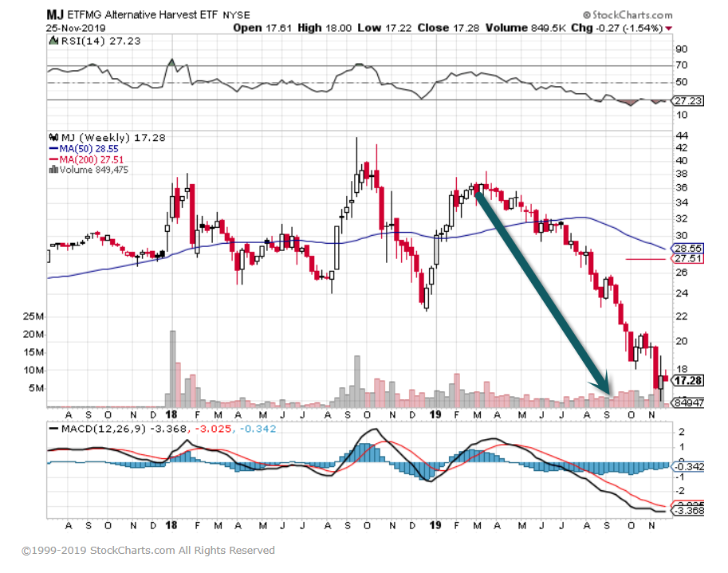Click the 27.51 red price tag
The width and height of the screenshot is (728, 573).
688,258
